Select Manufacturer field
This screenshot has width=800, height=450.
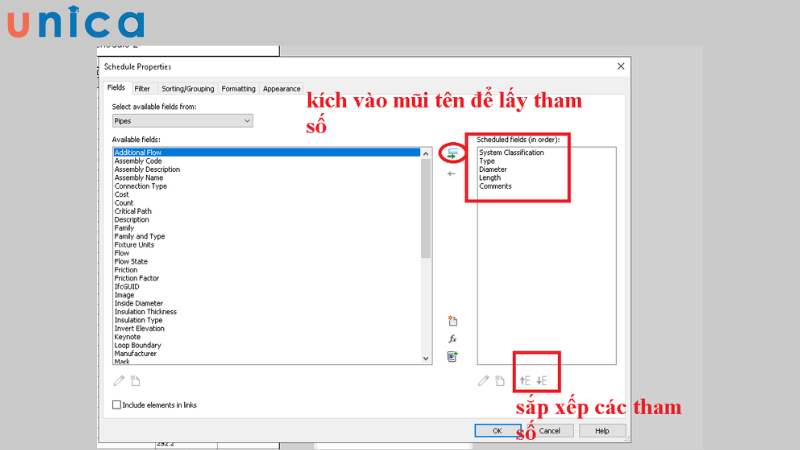[135, 354]
